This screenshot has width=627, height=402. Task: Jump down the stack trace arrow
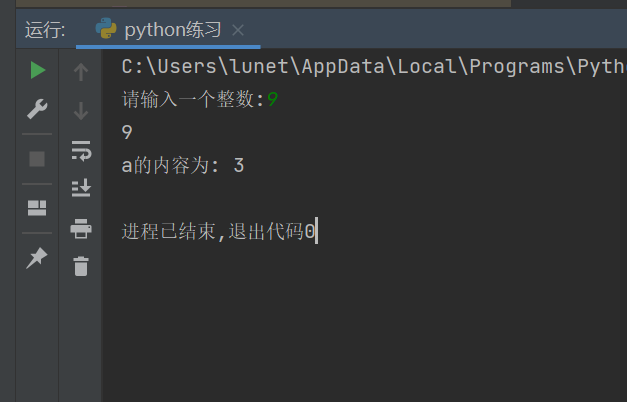pos(81,111)
